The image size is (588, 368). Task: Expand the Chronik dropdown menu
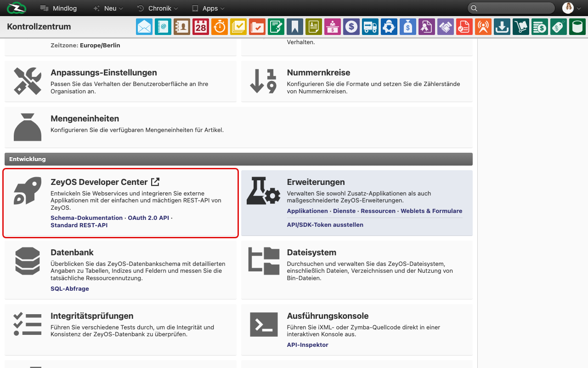[x=158, y=8]
